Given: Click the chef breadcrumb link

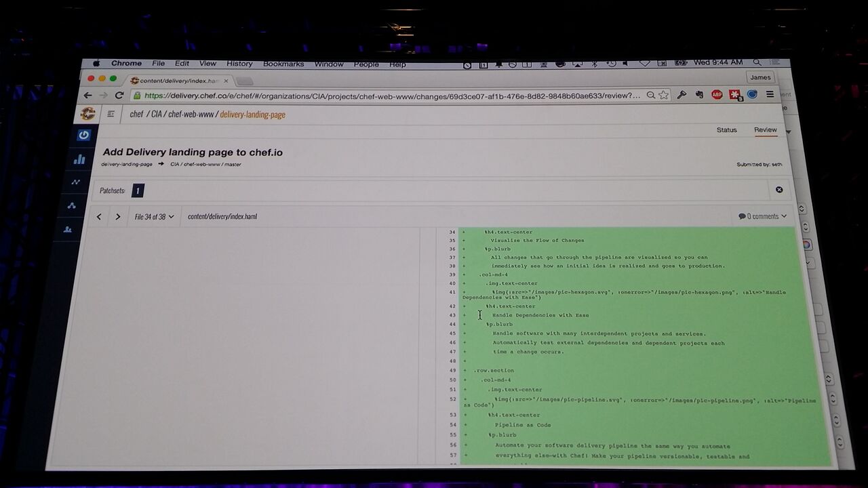Looking at the screenshot, I should tap(136, 114).
